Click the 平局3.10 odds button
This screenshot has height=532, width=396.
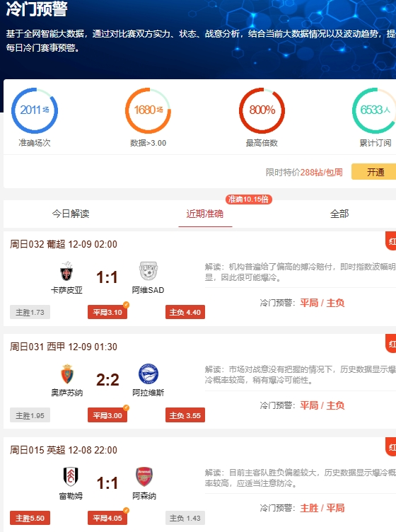(x=107, y=312)
